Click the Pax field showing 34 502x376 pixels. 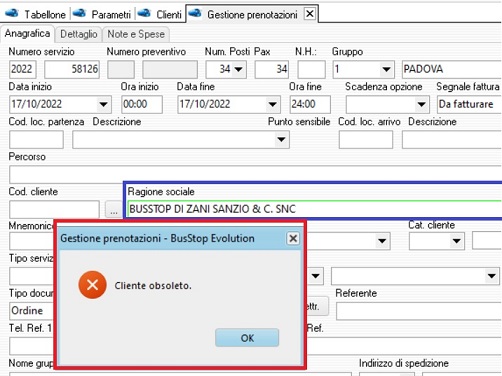[272, 69]
